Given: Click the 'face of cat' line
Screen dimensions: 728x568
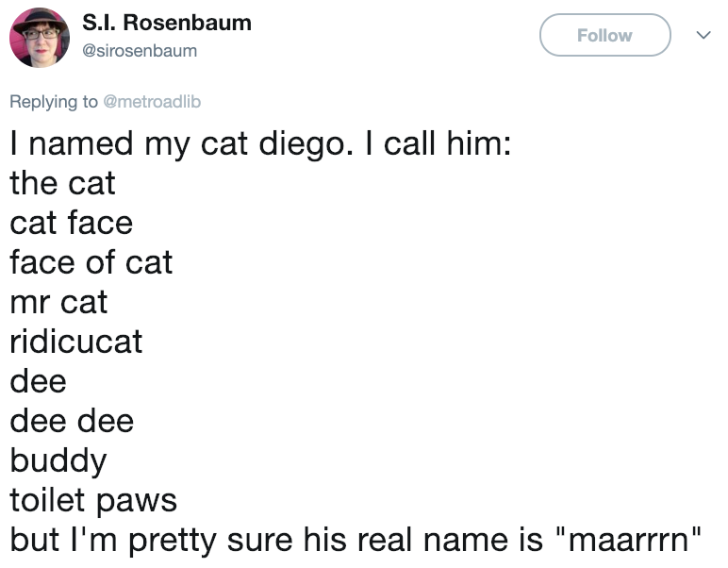Looking at the screenshot, I should pyautogui.click(x=91, y=262).
